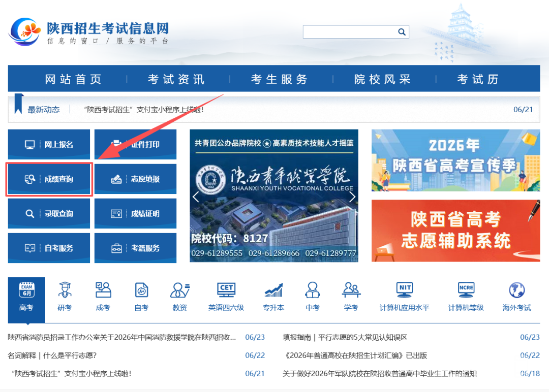
Task: Click the search magnifier icon
Action: [x=402, y=32]
